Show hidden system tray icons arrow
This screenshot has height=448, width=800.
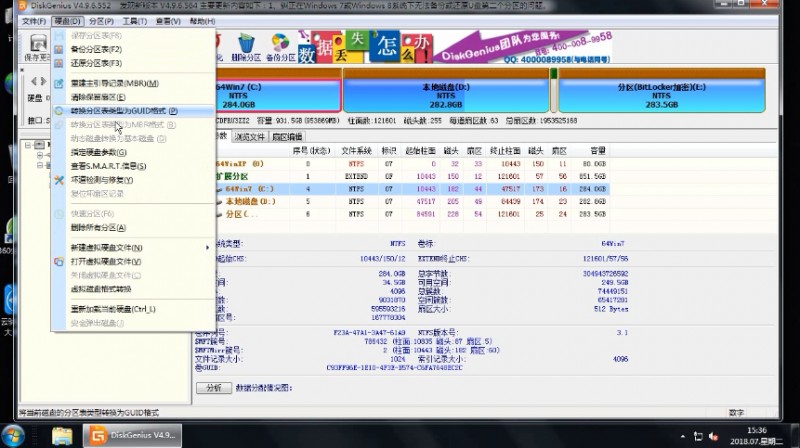pyautogui.click(x=683, y=437)
